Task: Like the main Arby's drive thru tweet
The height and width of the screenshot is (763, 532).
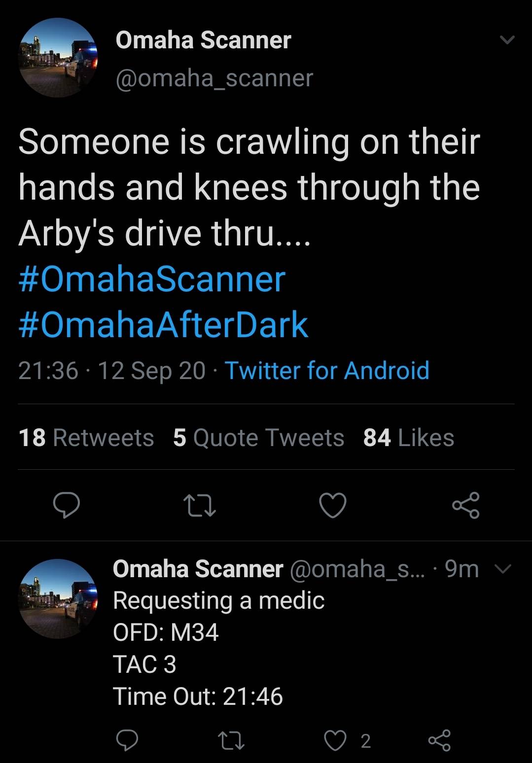Action: (333, 506)
